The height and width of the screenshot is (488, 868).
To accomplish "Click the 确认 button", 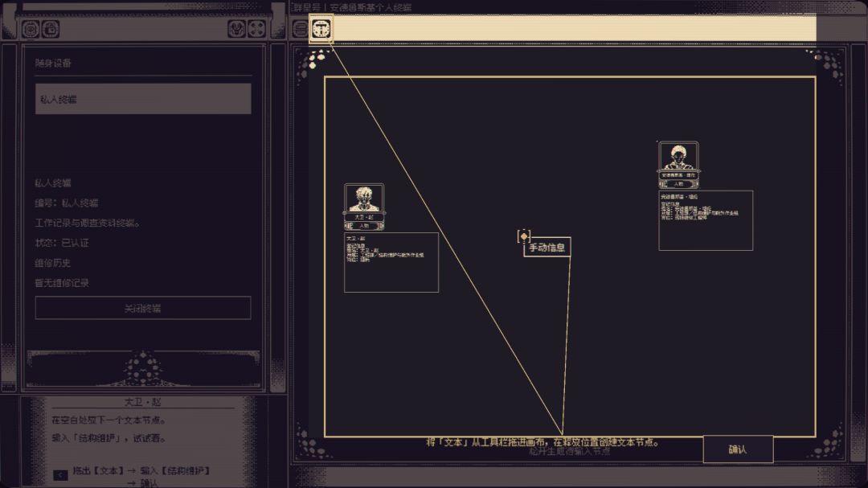I will 738,449.
